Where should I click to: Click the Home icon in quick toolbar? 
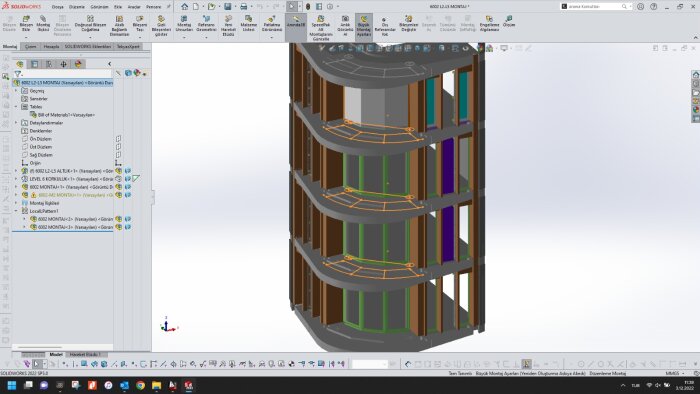(x=184, y=6)
